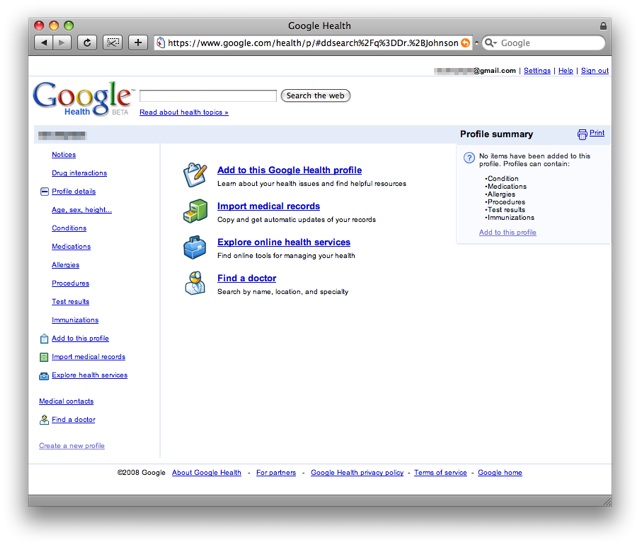Click sidebar Find a doctor link

point(73,420)
